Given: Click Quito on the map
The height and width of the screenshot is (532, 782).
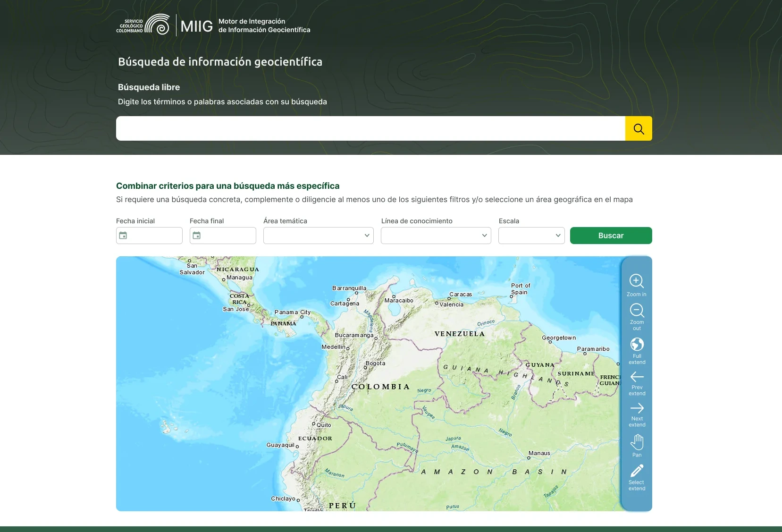Looking at the screenshot, I should (x=324, y=425).
